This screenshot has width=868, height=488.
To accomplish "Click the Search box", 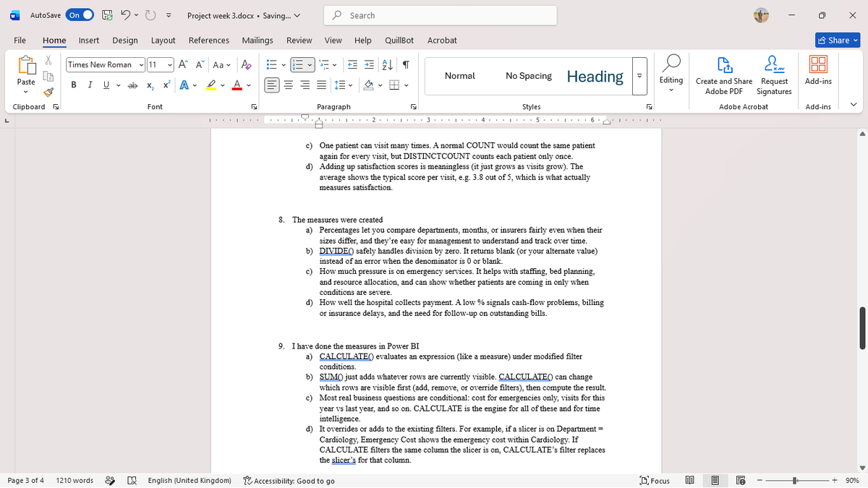I will [x=441, y=15].
